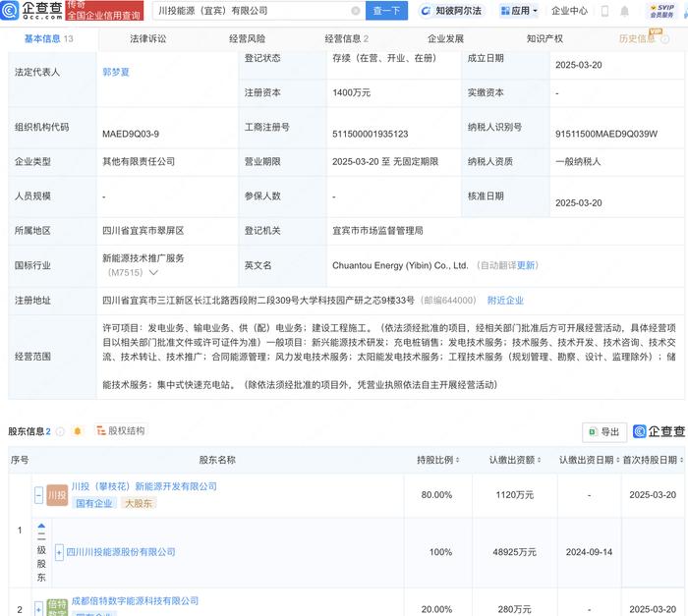Click the 川投 shareholder logo thumbnail

pyautogui.click(x=57, y=495)
